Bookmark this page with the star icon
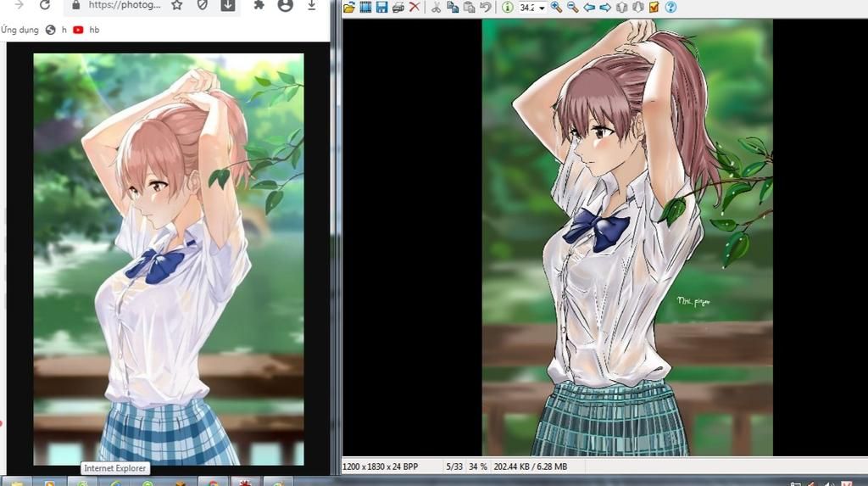Image resolution: width=868 pixels, height=486 pixels. click(x=176, y=5)
